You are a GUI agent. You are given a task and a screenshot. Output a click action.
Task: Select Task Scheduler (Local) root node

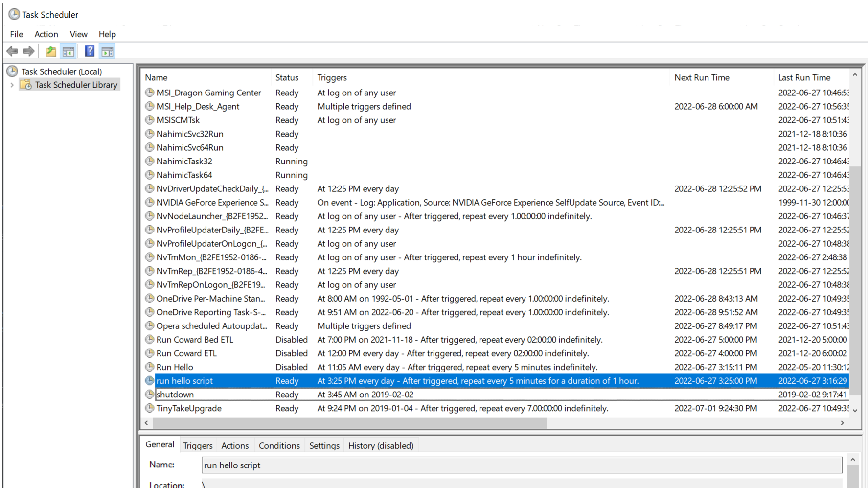click(61, 71)
